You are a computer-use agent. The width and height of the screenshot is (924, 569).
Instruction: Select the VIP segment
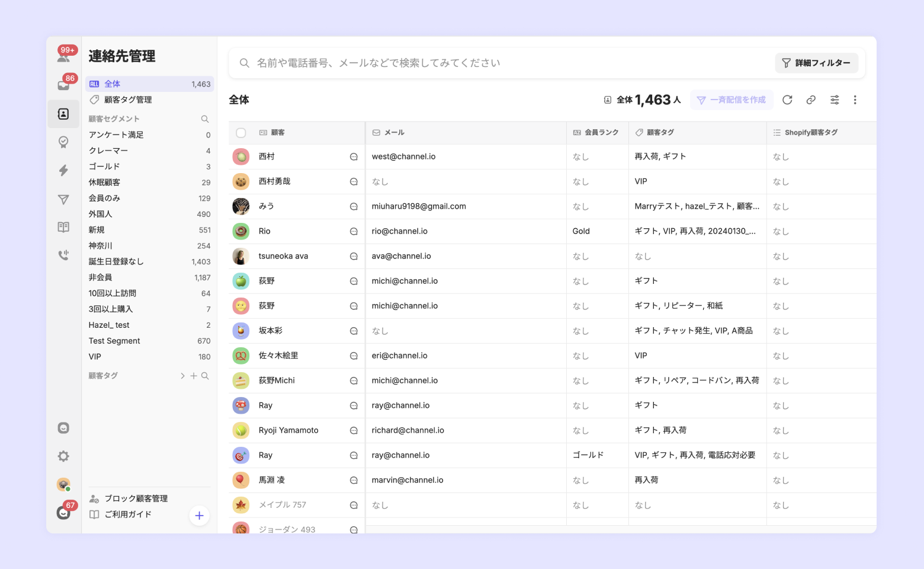pyautogui.click(x=149, y=357)
